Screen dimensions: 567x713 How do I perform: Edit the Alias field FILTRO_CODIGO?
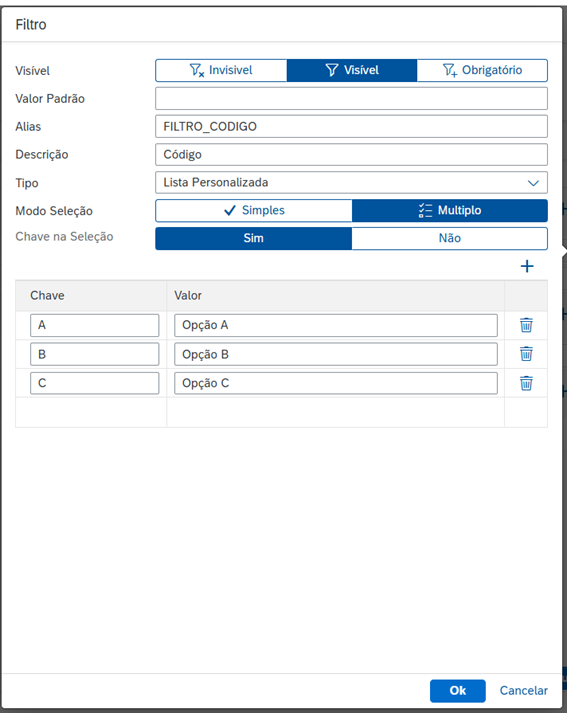pos(351,126)
